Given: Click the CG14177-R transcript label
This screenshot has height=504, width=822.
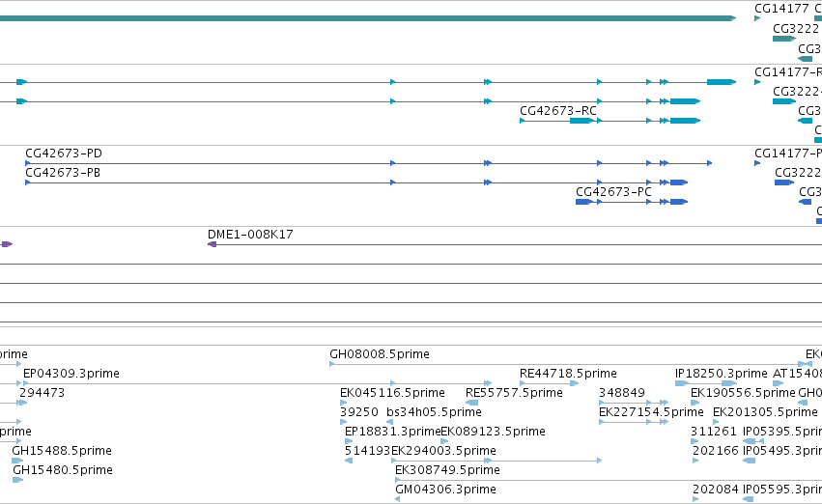Looking at the screenshot, I should (x=788, y=72).
